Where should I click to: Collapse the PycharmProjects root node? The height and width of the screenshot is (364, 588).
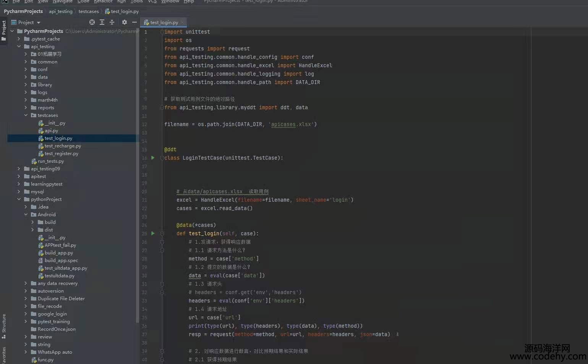point(12,31)
